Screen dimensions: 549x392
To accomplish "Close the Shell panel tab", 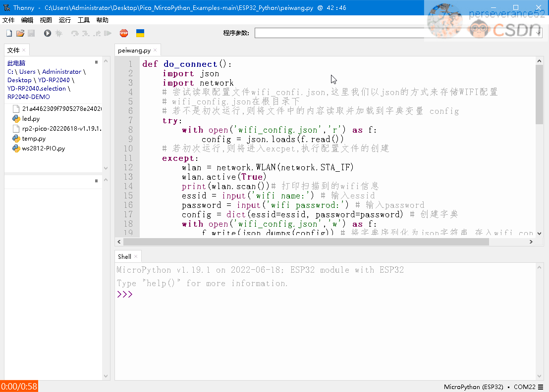I will point(136,256).
